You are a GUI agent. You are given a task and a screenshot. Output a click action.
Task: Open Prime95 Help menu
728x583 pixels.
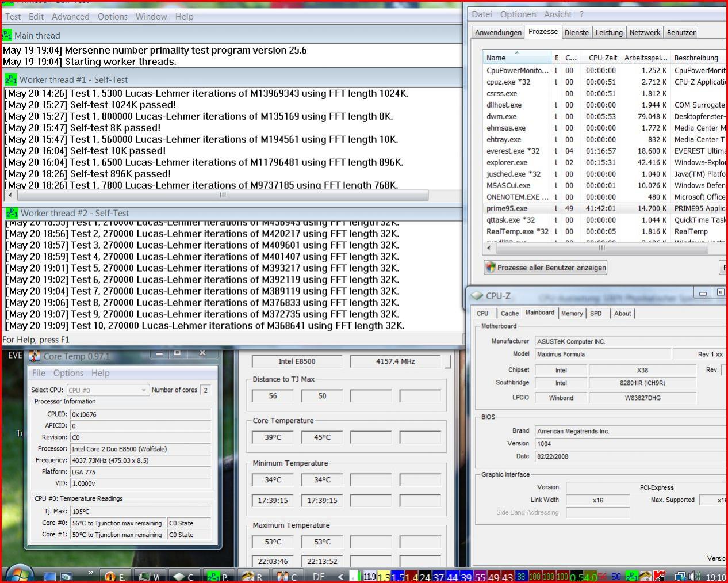tap(185, 17)
